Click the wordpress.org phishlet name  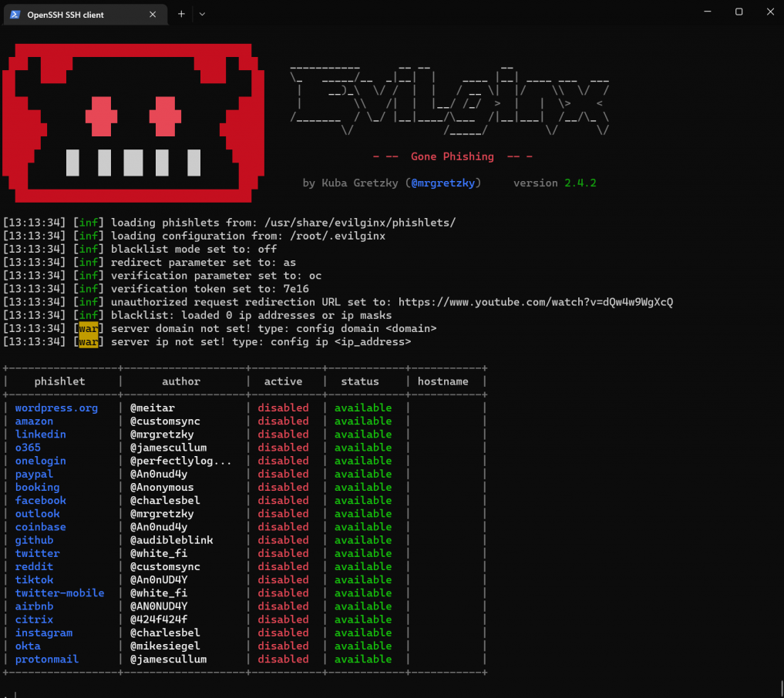coord(56,408)
